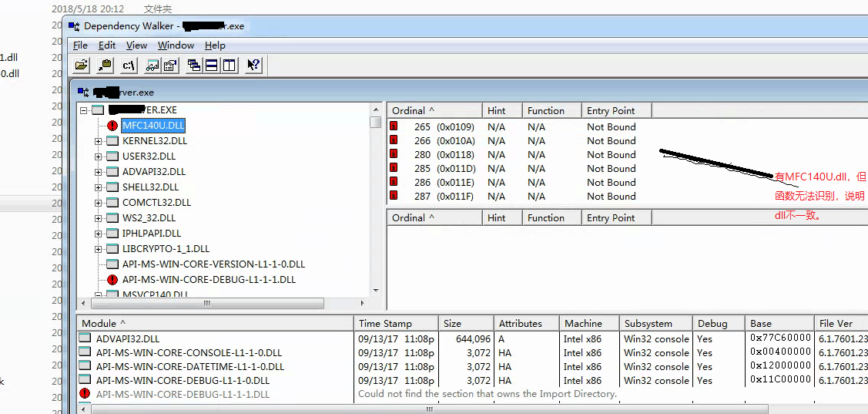The width and height of the screenshot is (868, 414).
Task: Select WS2_32.DLL in the dependency tree
Action: 149,218
